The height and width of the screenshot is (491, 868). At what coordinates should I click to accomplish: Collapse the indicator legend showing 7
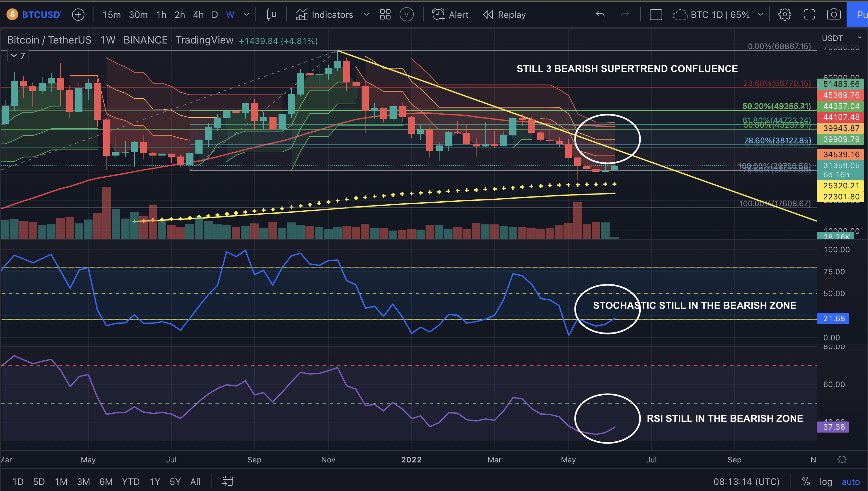[x=18, y=56]
